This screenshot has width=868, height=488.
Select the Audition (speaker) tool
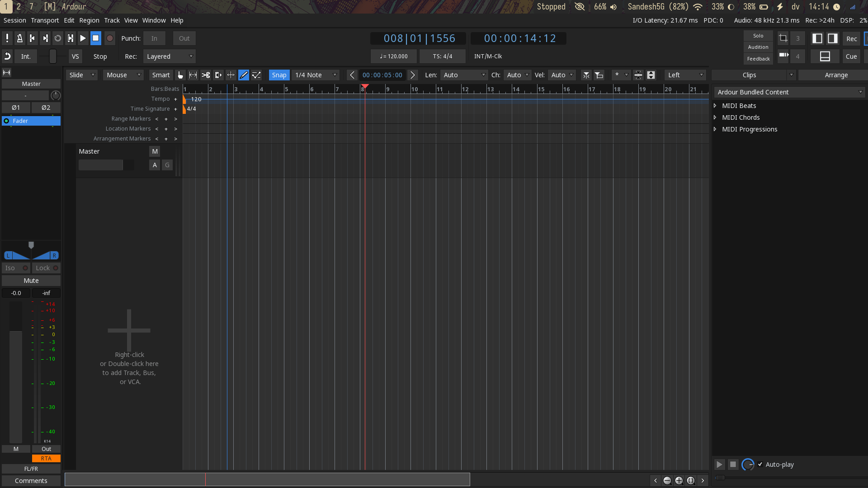[218, 75]
